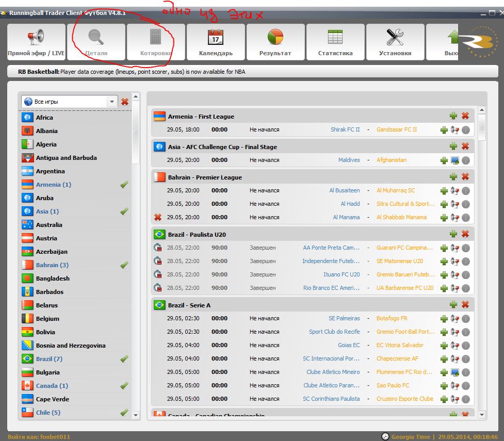Click the RB Basketball news ticker
504x441 pixels.
(x=253, y=71)
